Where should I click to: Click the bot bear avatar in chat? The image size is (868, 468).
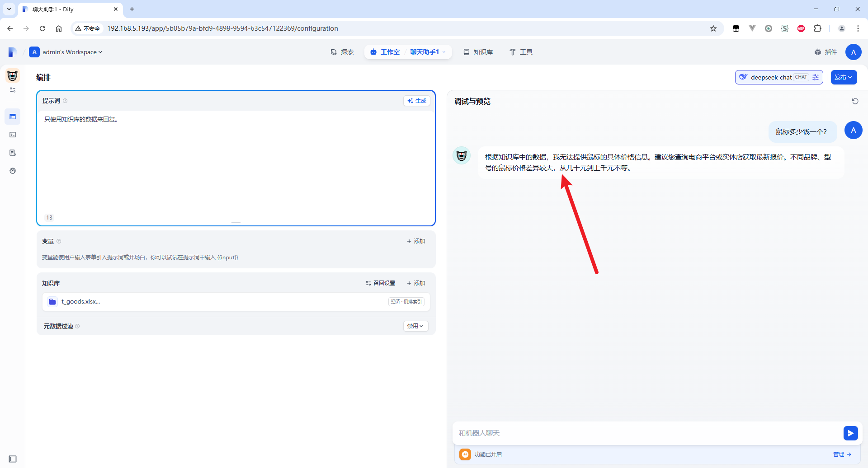[x=462, y=155]
